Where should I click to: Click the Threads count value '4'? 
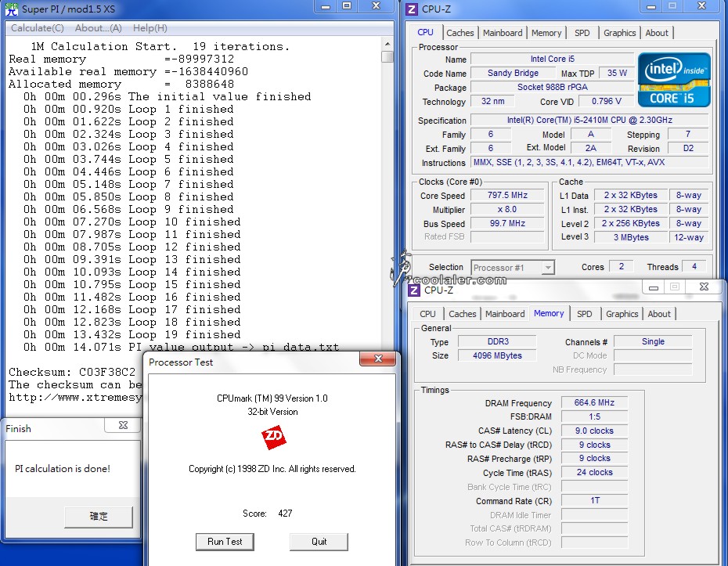click(694, 266)
